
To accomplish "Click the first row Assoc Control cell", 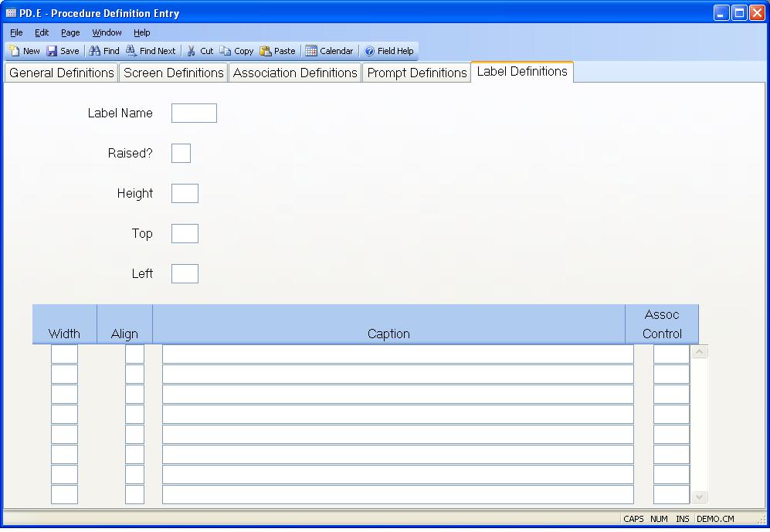I will click(671, 354).
